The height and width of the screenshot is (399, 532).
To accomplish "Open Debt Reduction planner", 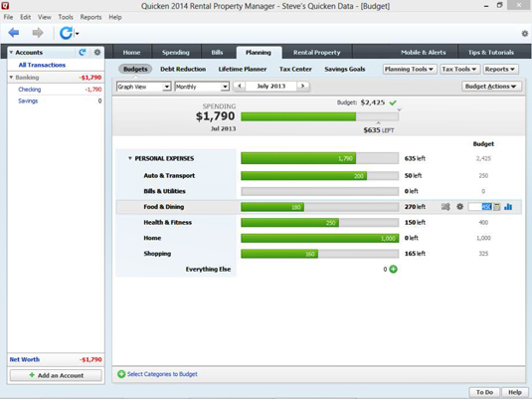I will click(x=183, y=69).
